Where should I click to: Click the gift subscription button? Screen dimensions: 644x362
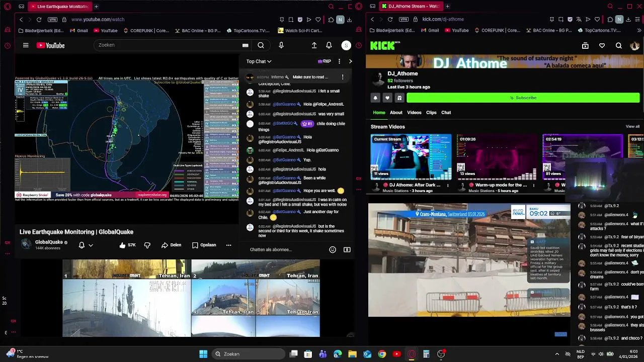(x=399, y=98)
